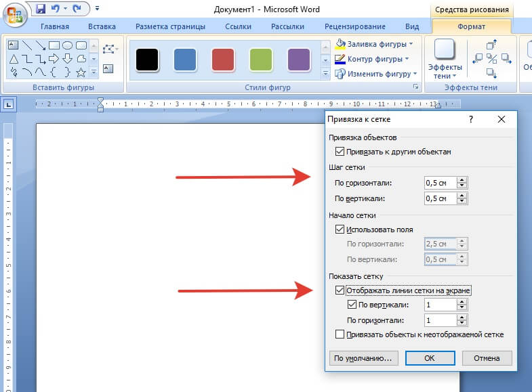
Task: Select the triangle shape
Action: (x=14, y=59)
